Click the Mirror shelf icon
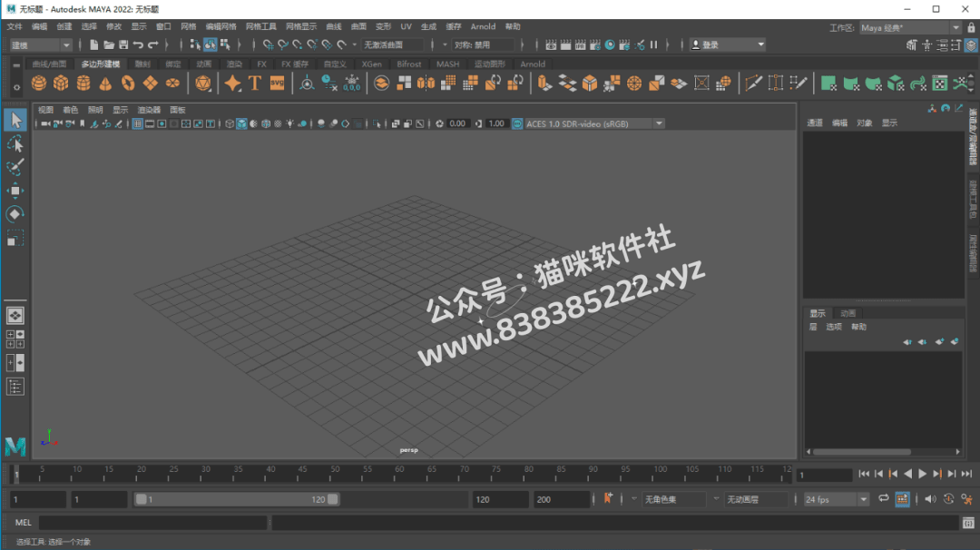The image size is (980, 550). [426, 83]
